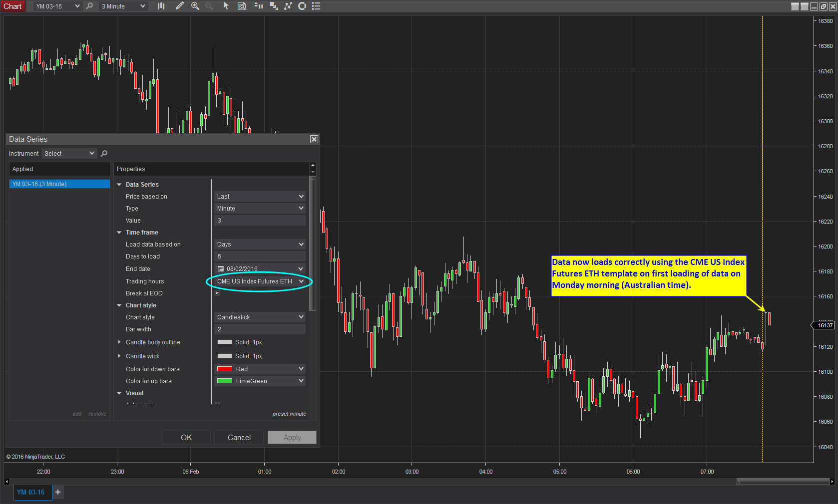Collapse the Time frame group
The image size is (838, 504).
(119, 233)
